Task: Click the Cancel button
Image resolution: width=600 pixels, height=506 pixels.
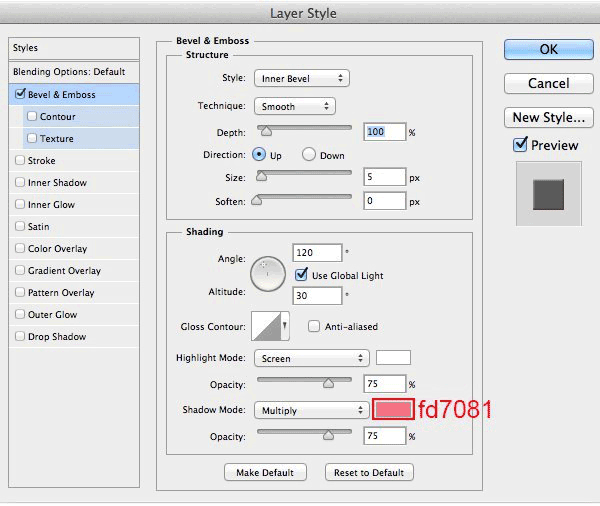Action: (549, 83)
